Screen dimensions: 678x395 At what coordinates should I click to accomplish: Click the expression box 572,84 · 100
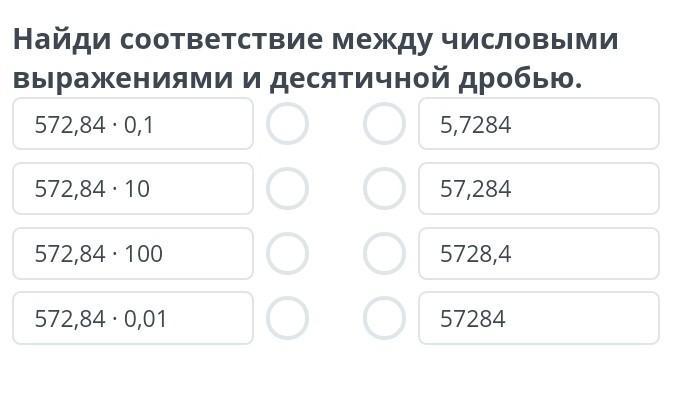click(133, 253)
